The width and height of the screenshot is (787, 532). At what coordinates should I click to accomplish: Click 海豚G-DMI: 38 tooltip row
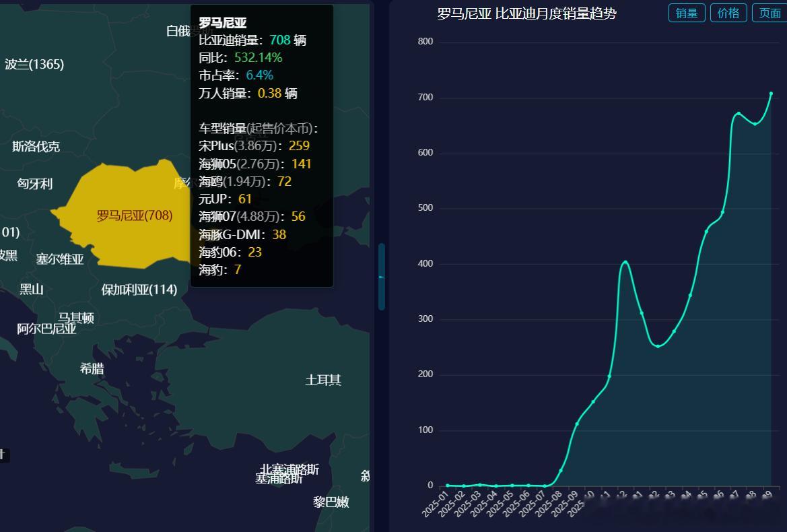[242, 234]
